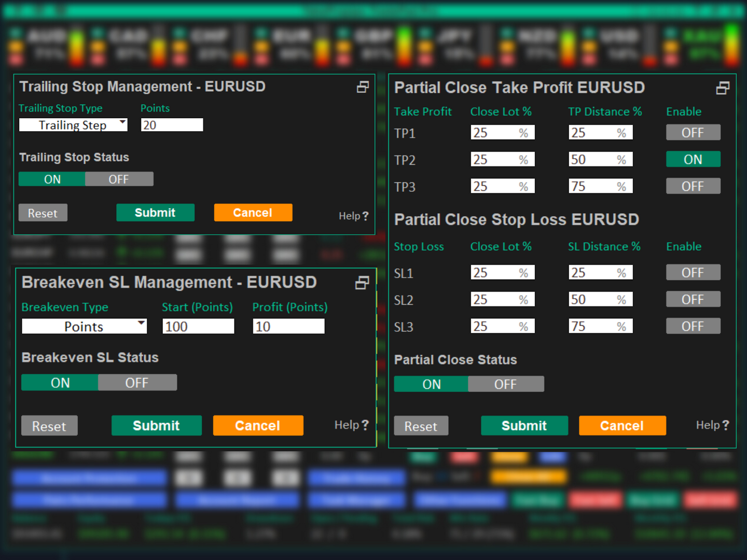The image size is (747, 560).
Task: Click the GBP strength meter bar
Action: [x=404, y=46]
